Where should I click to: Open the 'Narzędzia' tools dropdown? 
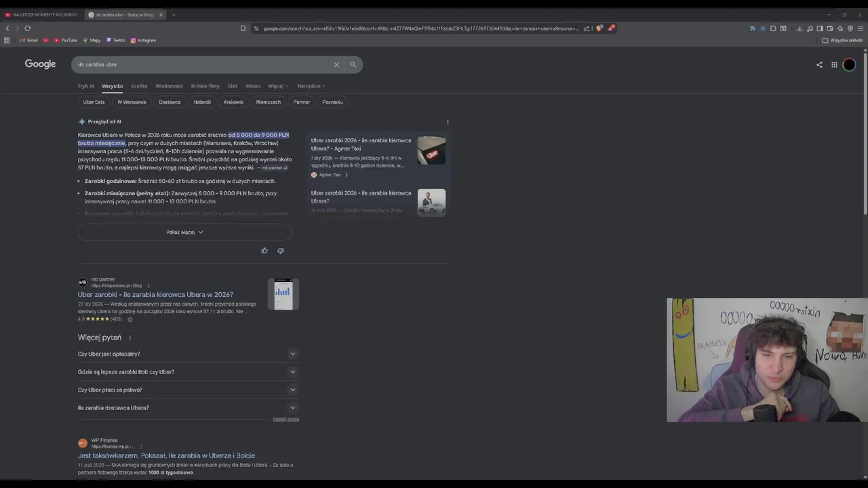click(311, 86)
